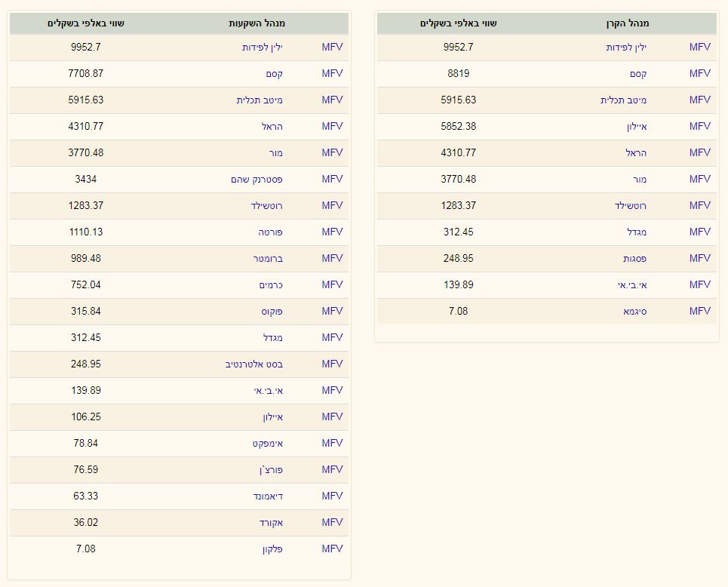
Task: Click the MFV link beside סיגמא
Action: click(699, 311)
